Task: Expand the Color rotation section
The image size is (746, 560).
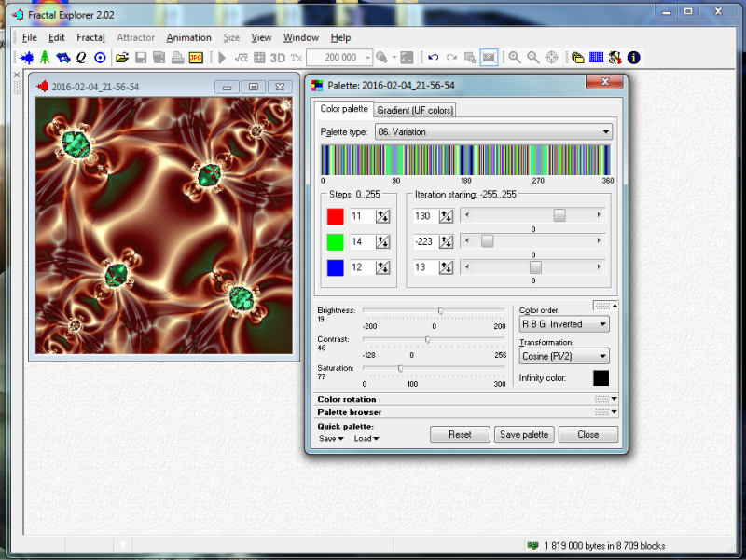Action: click(x=614, y=399)
